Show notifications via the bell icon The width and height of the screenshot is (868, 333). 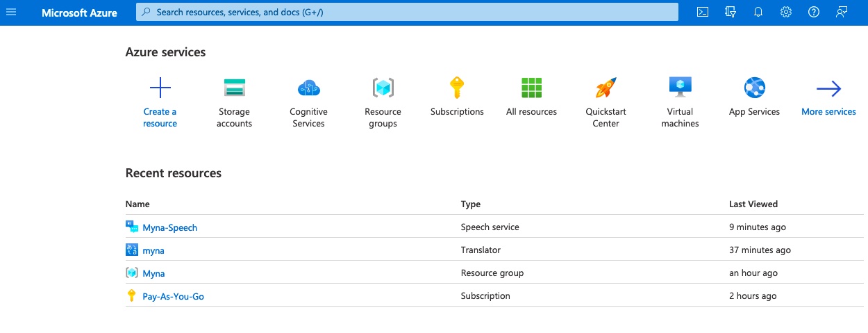(758, 13)
